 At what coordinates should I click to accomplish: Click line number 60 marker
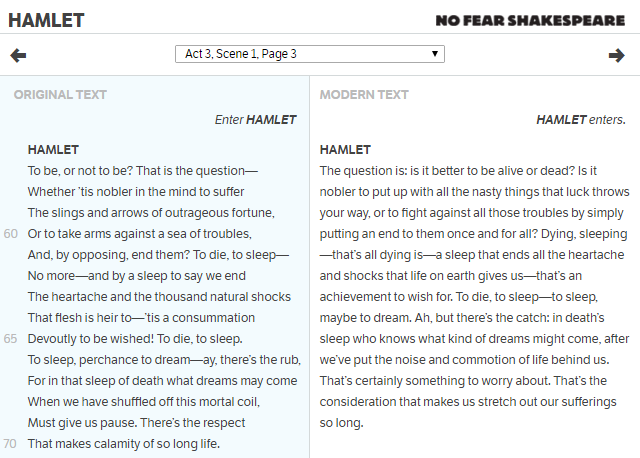(x=11, y=234)
